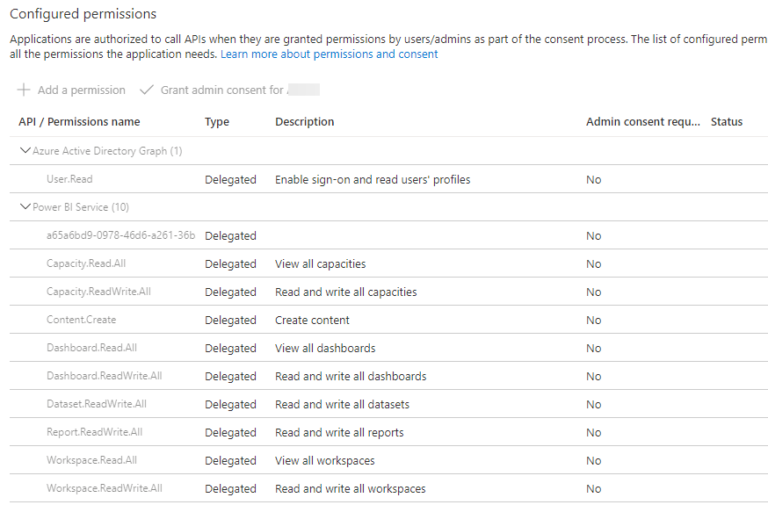Open the Capacity.Read.All permission
The width and height of the screenshot is (768, 512).
(x=86, y=263)
